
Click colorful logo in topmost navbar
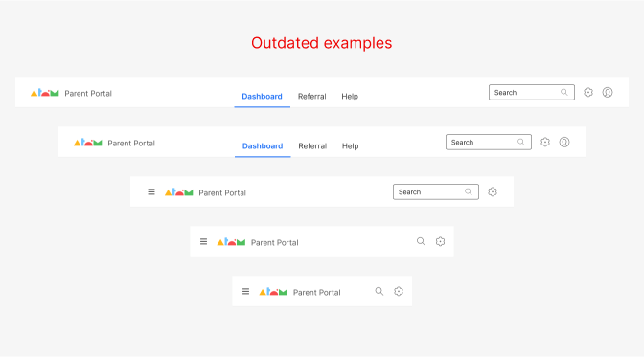tap(45, 93)
